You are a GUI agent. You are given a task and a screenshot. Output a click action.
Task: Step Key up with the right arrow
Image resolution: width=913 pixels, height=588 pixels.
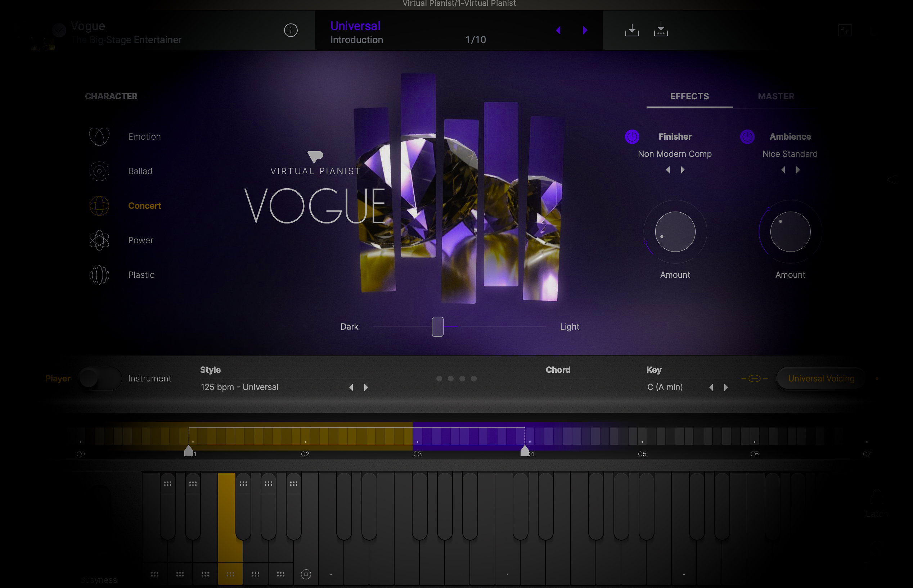726,387
